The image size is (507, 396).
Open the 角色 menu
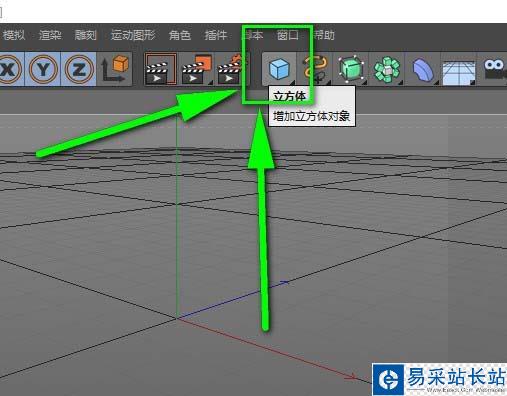tap(180, 35)
